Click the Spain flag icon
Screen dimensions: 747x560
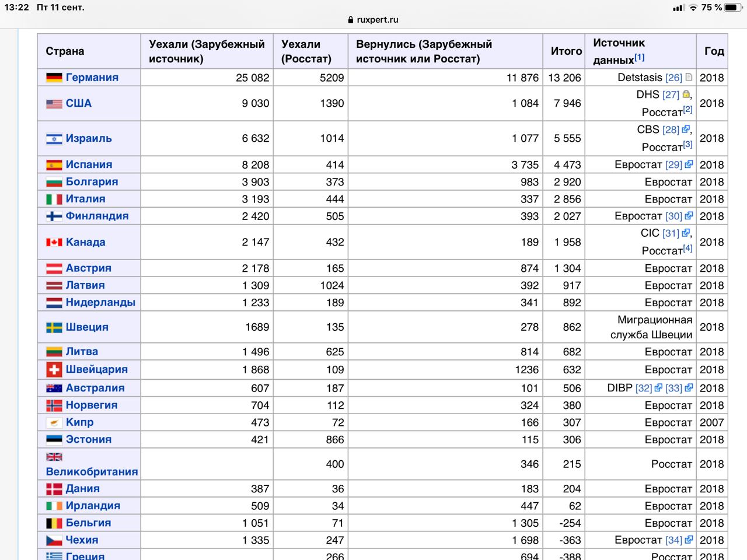click(54, 165)
